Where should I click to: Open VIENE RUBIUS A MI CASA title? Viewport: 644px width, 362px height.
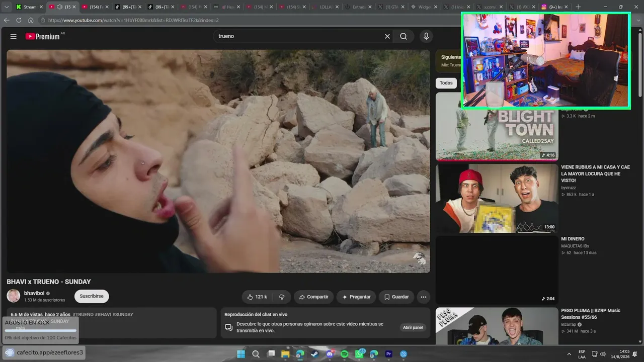(x=595, y=173)
